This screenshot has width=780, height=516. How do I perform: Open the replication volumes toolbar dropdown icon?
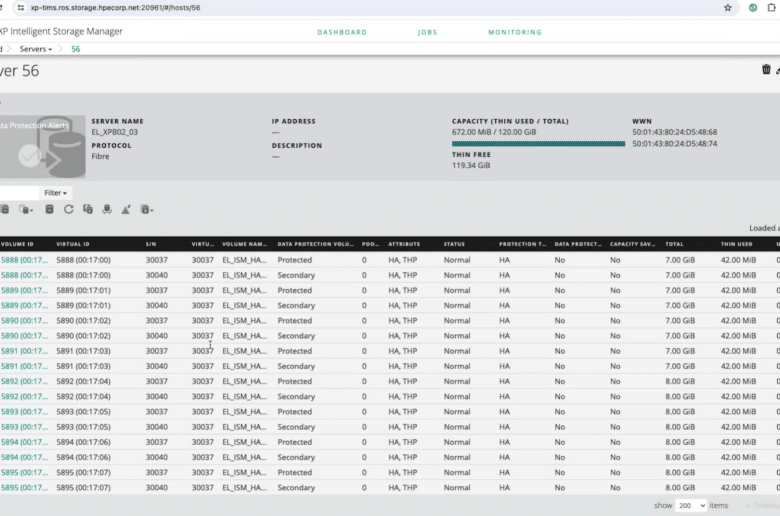[26, 209]
